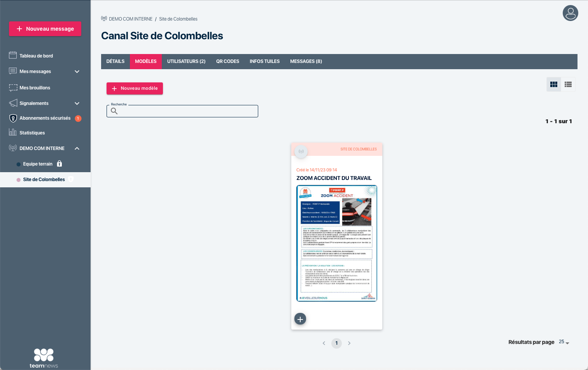Click the broadcast icon on the model card
The image size is (588, 370).
pyautogui.click(x=301, y=152)
